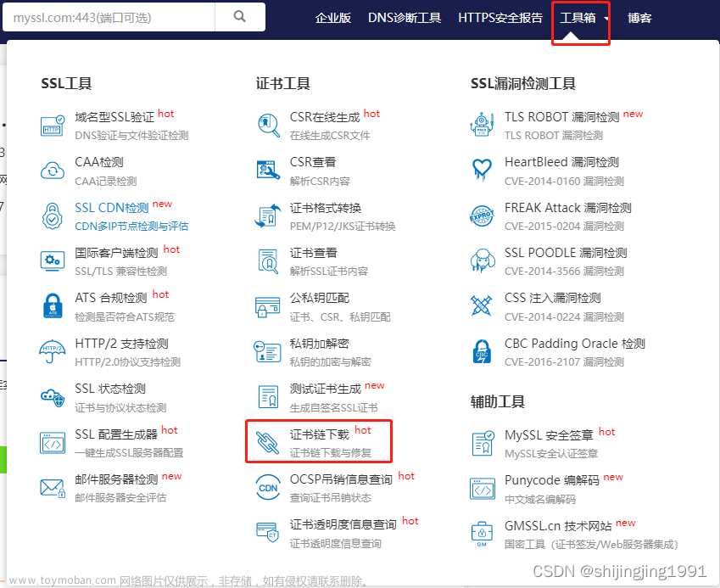Image resolution: width=720 pixels, height=588 pixels.
Task: Open the HTTPS安全报告 menu item
Action: [x=500, y=18]
